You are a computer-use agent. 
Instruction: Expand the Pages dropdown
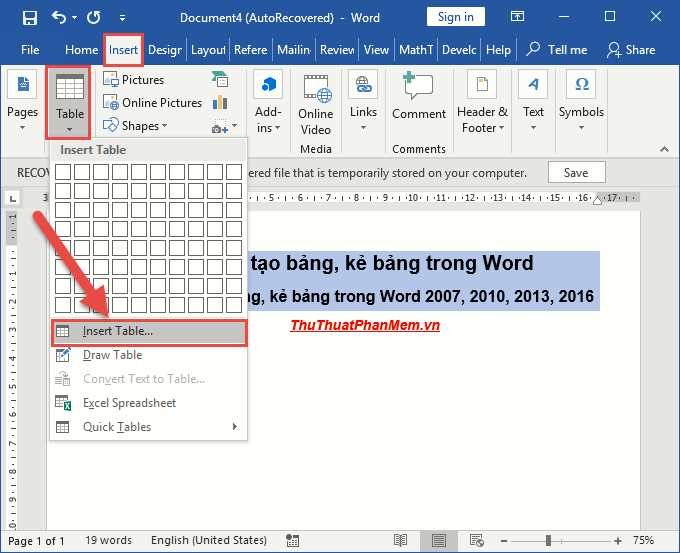(x=23, y=101)
